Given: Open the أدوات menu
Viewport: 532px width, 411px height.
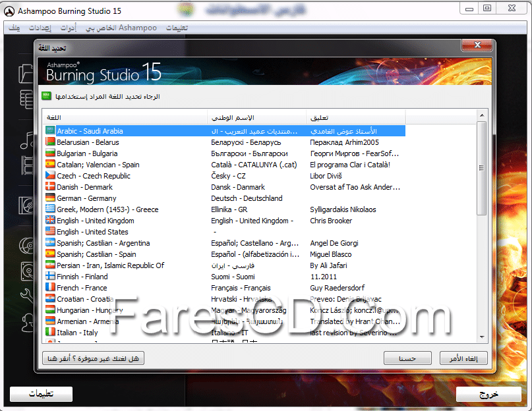Looking at the screenshot, I should 69,28.
